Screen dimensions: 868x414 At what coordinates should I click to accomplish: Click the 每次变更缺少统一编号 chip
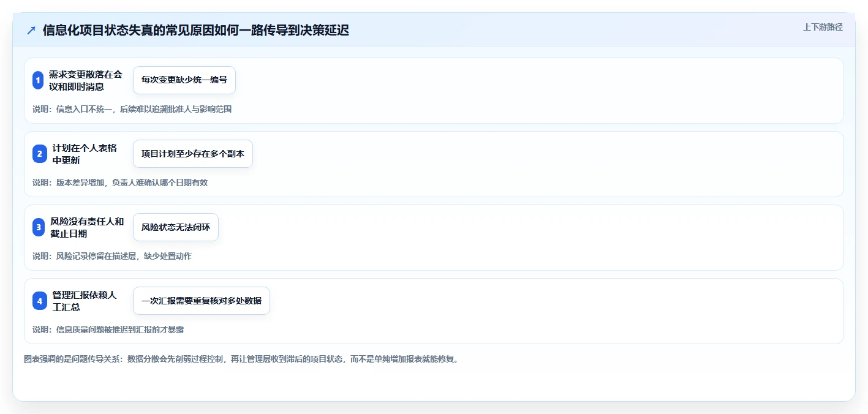[184, 80]
